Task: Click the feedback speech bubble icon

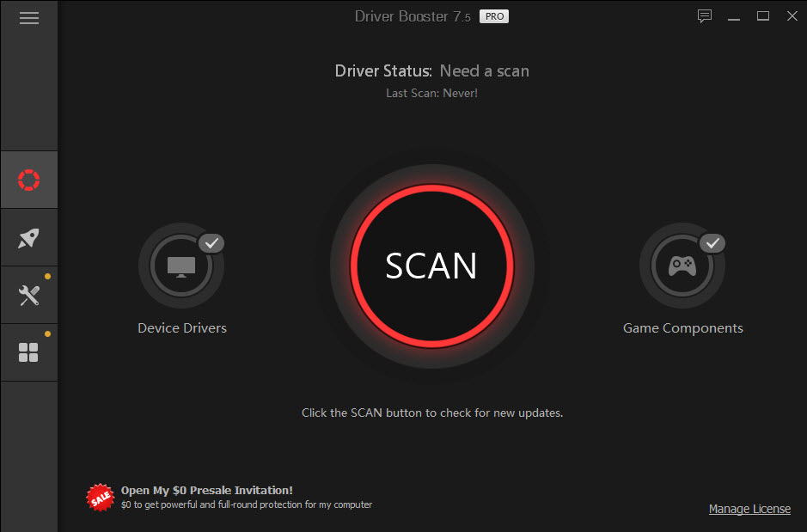Action: pyautogui.click(x=705, y=16)
